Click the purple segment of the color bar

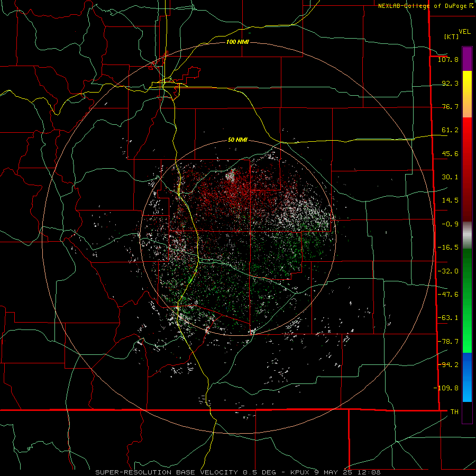(467, 59)
